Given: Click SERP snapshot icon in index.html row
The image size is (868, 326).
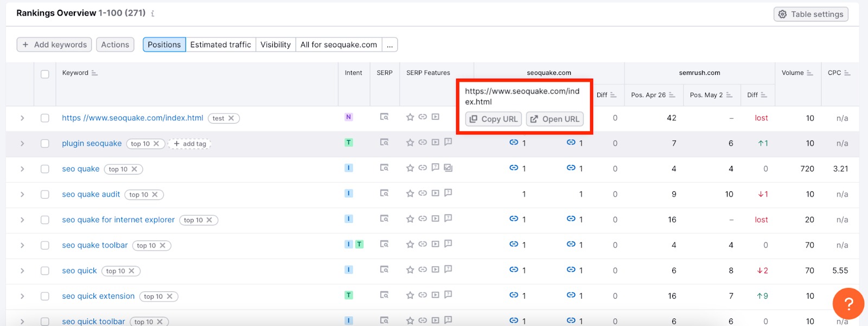Looking at the screenshot, I should pos(384,117).
